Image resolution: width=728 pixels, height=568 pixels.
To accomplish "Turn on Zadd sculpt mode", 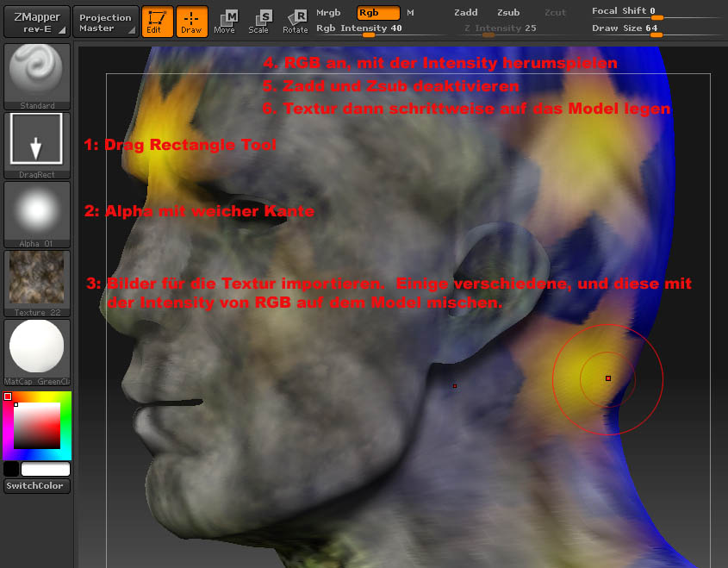I will tap(466, 13).
